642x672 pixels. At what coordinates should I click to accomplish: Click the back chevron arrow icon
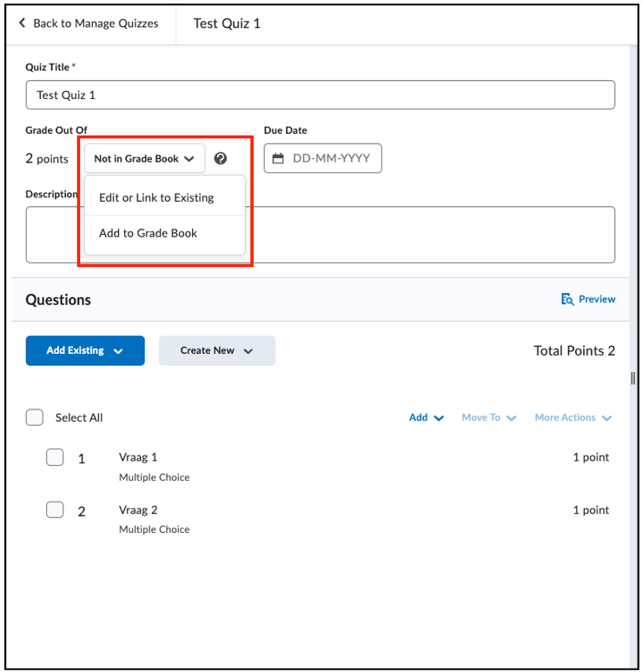point(23,23)
